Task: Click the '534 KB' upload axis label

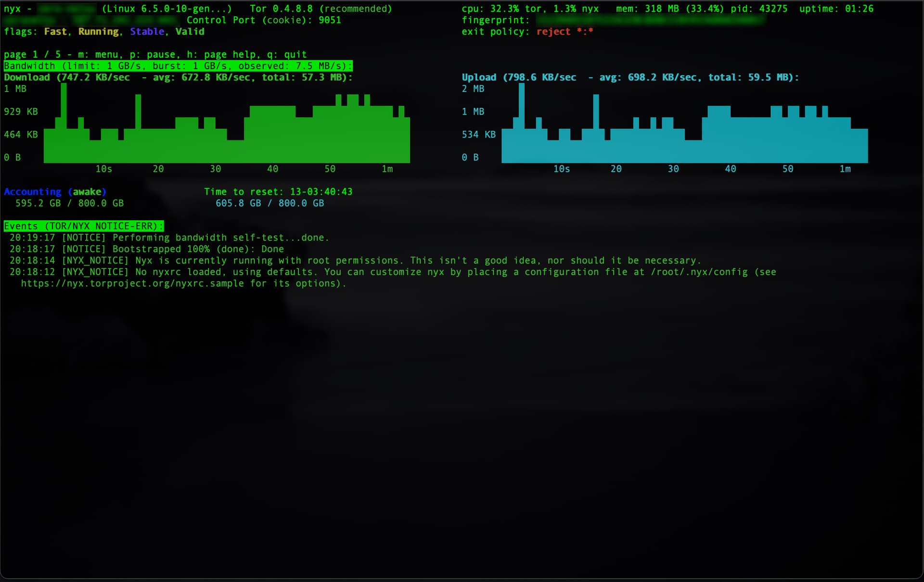Action: coord(479,135)
